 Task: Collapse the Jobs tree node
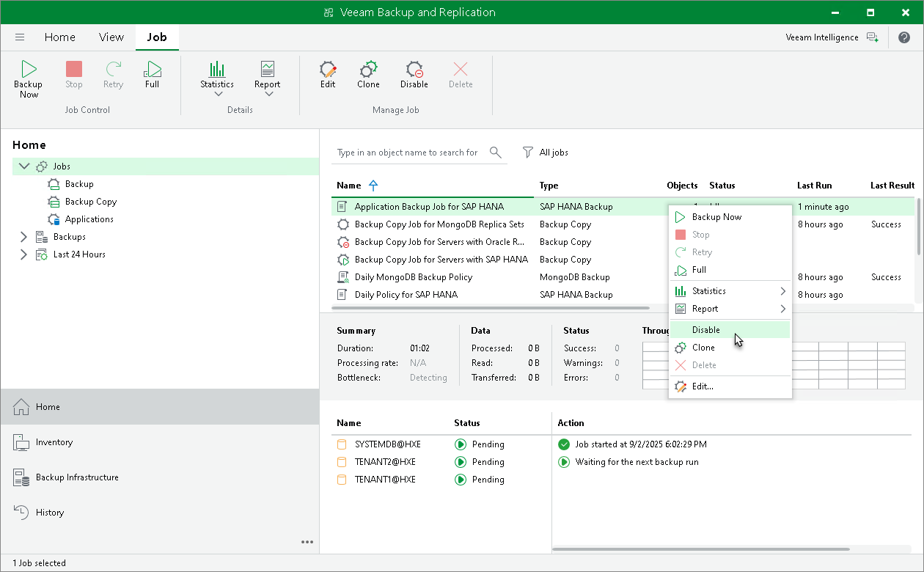[x=24, y=166]
